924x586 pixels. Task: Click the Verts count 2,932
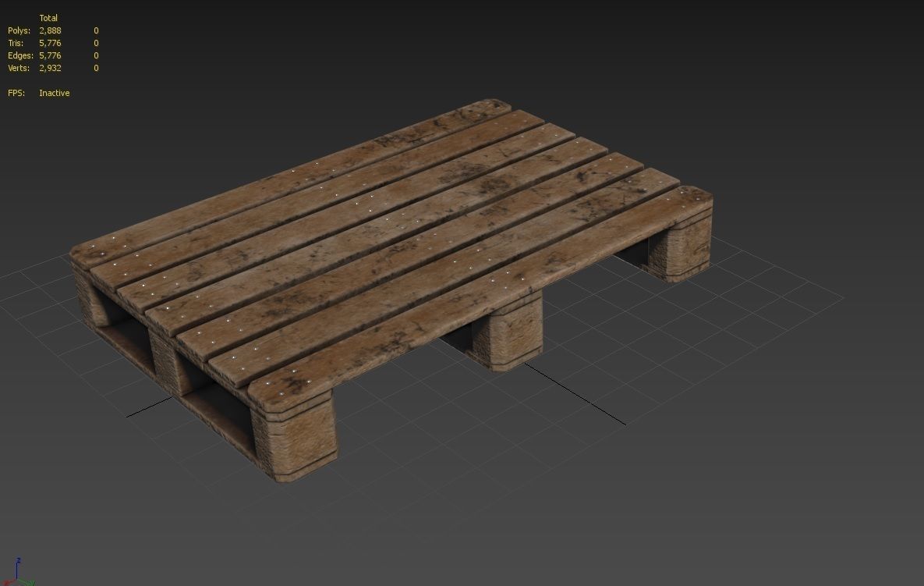click(x=50, y=68)
